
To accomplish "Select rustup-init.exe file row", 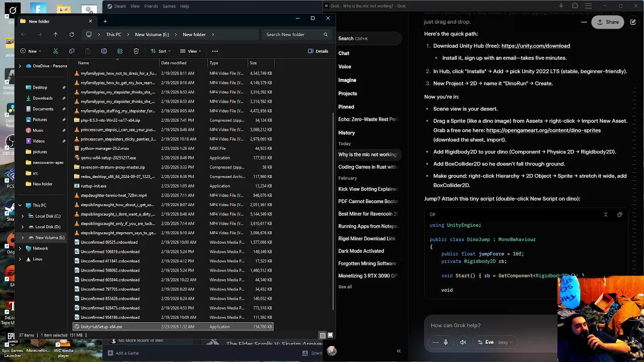I will [x=173, y=186].
